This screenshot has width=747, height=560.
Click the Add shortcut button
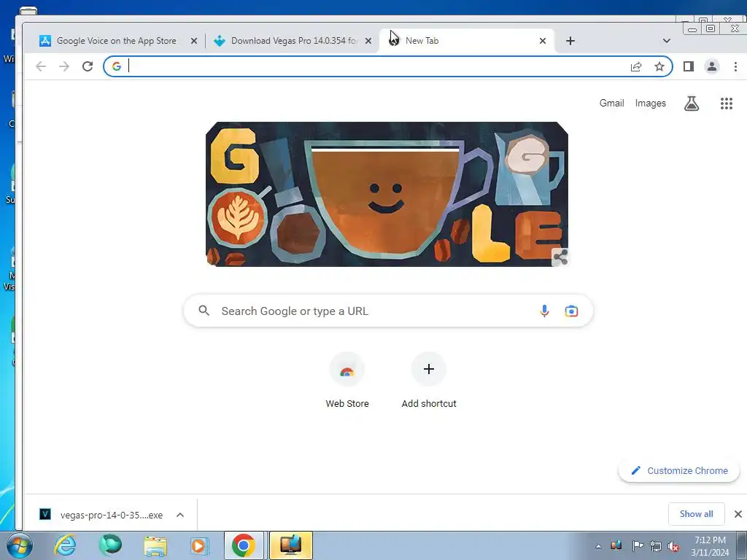click(429, 380)
